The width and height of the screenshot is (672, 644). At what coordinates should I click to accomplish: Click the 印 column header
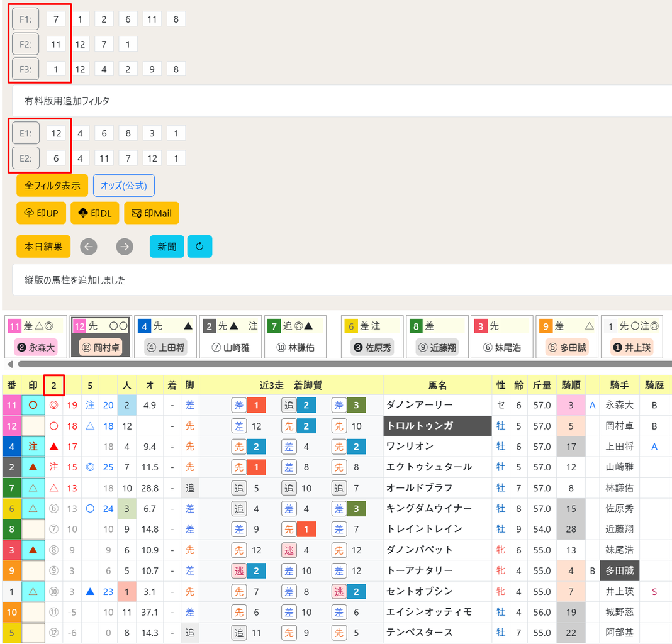(x=33, y=385)
